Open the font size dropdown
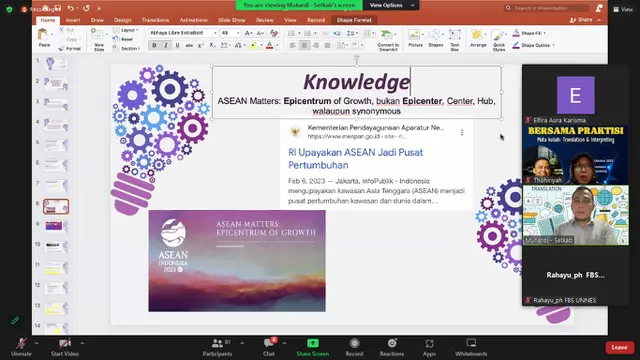 pyautogui.click(x=238, y=33)
